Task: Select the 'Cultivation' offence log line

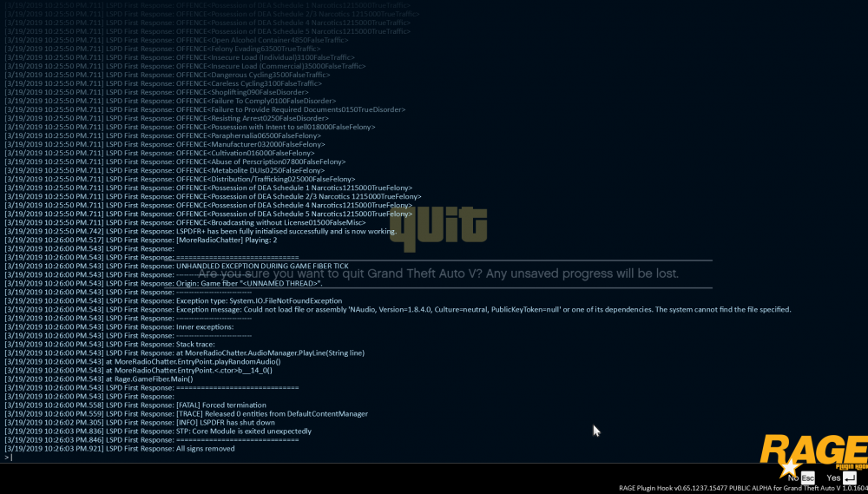Action: tap(160, 153)
